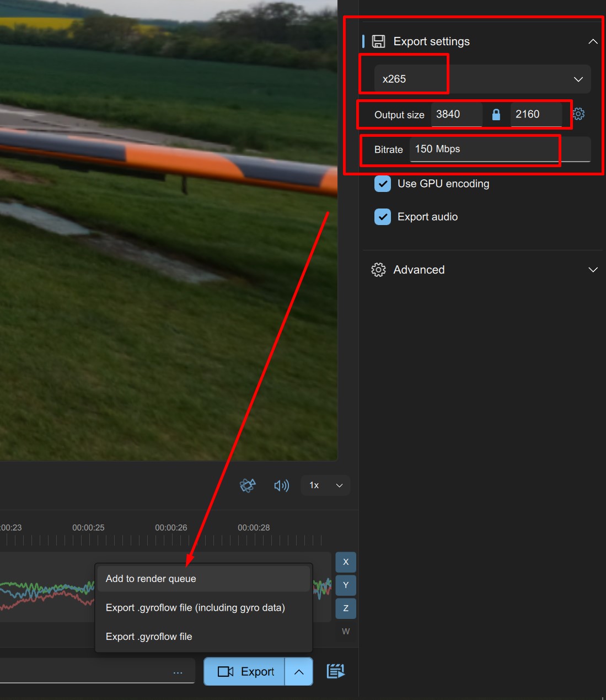Disable the Use GPU encoding checkbox
606x700 pixels.
[382, 184]
